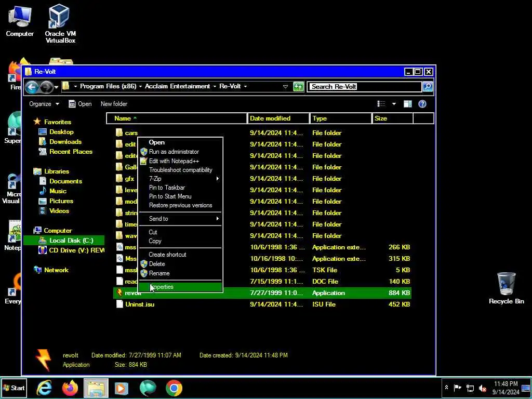Click the Forward navigation arrow

pos(46,87)
